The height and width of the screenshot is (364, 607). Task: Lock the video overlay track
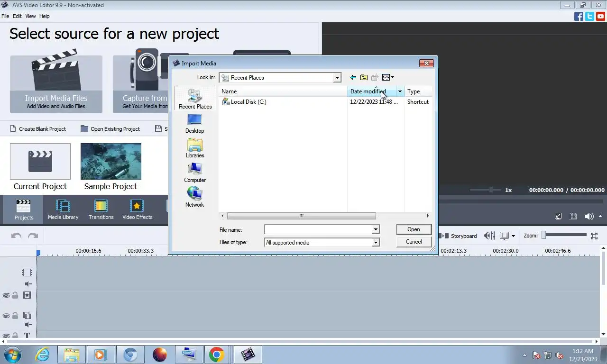click(15, 316)
